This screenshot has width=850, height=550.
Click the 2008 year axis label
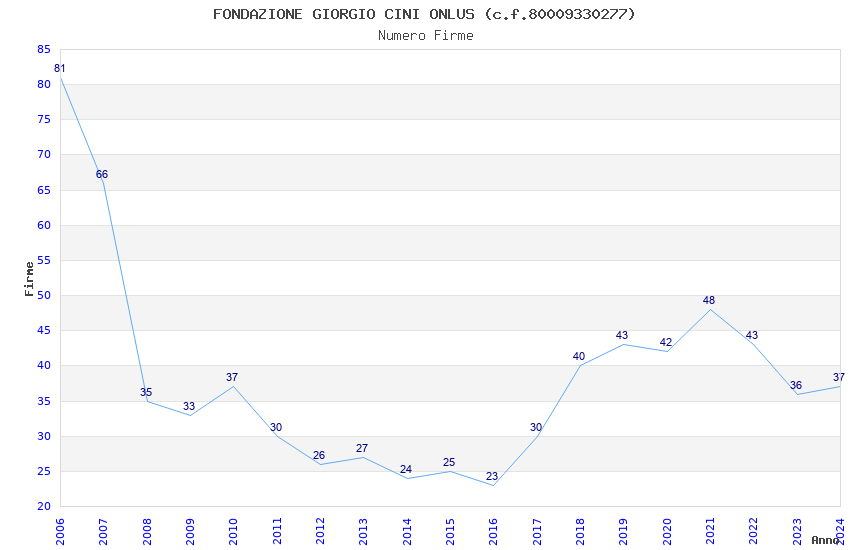(x=146, y=532)
